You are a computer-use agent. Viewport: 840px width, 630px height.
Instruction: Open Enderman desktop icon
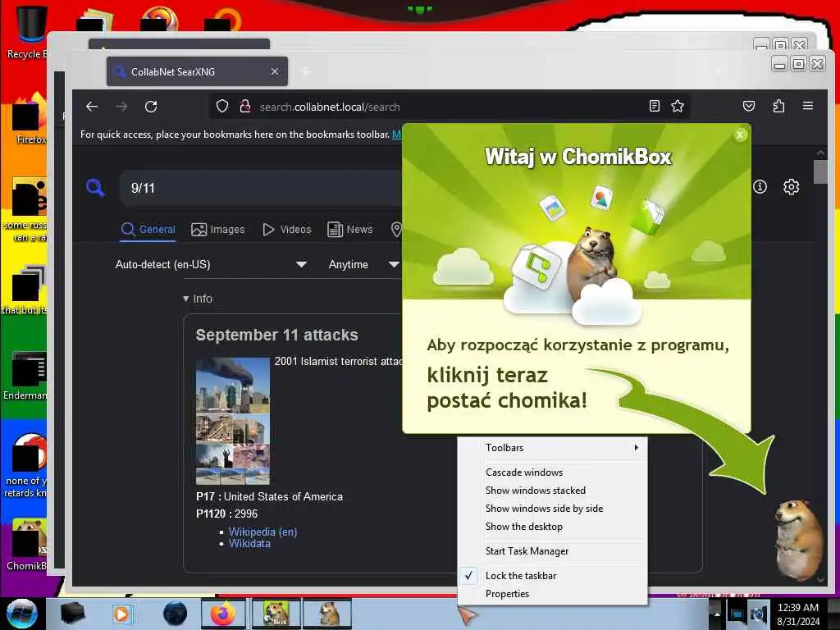(25, 376)
